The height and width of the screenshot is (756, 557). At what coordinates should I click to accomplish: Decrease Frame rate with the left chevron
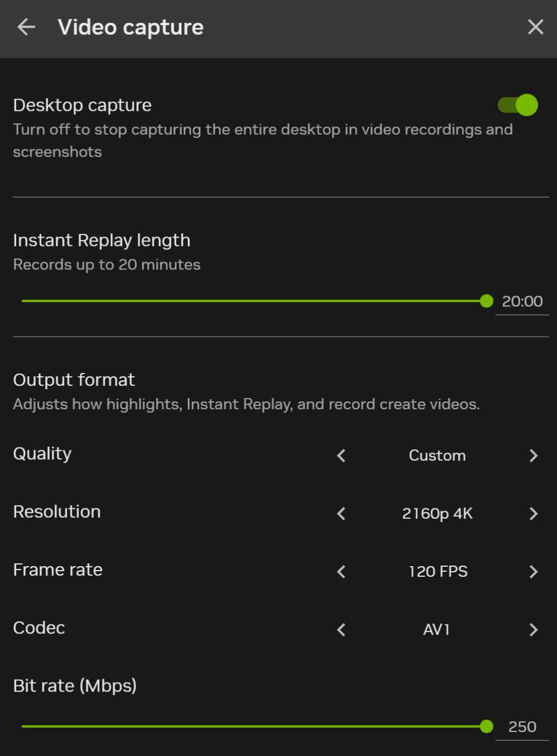[341, 571]
